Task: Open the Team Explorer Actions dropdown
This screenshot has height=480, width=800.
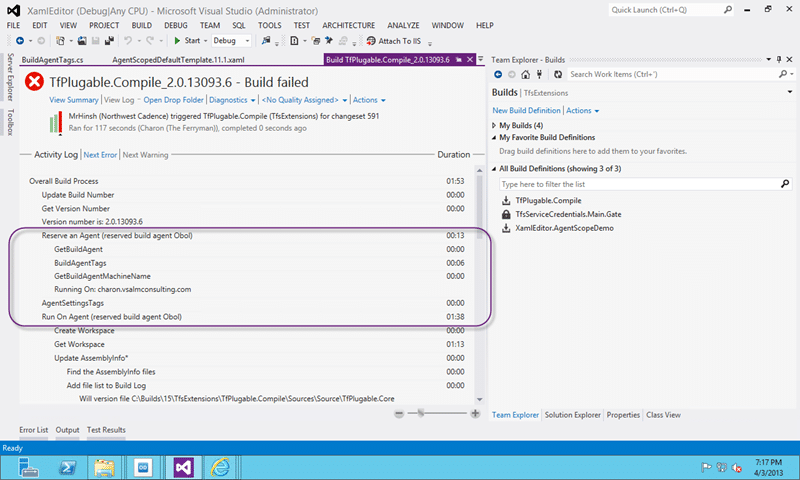Action: coord(582,110)
